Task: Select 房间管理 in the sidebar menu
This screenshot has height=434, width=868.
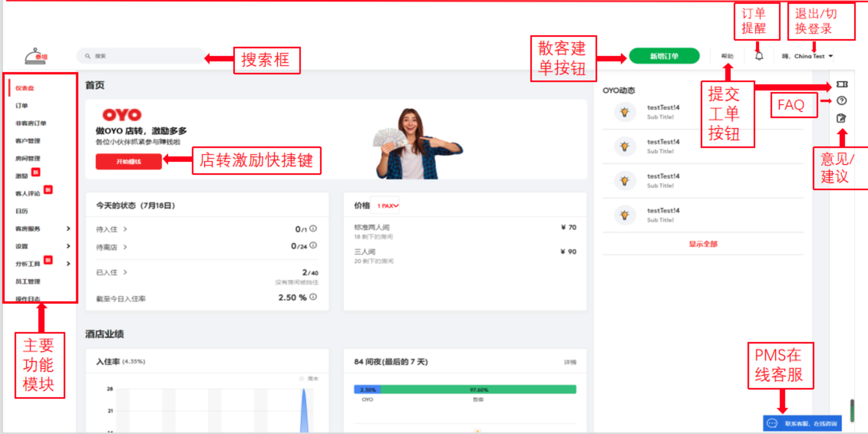Action: (27, 158)
